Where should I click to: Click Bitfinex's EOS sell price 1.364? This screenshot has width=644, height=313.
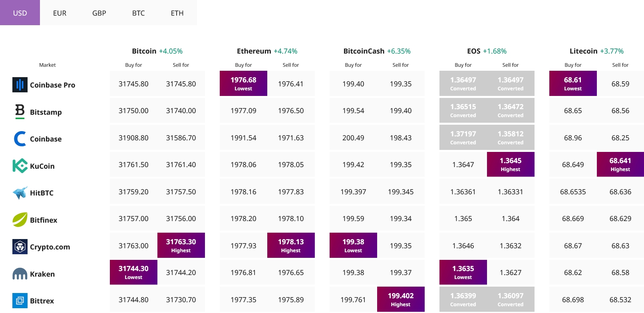pyautogui.click(x=511, y=218)
